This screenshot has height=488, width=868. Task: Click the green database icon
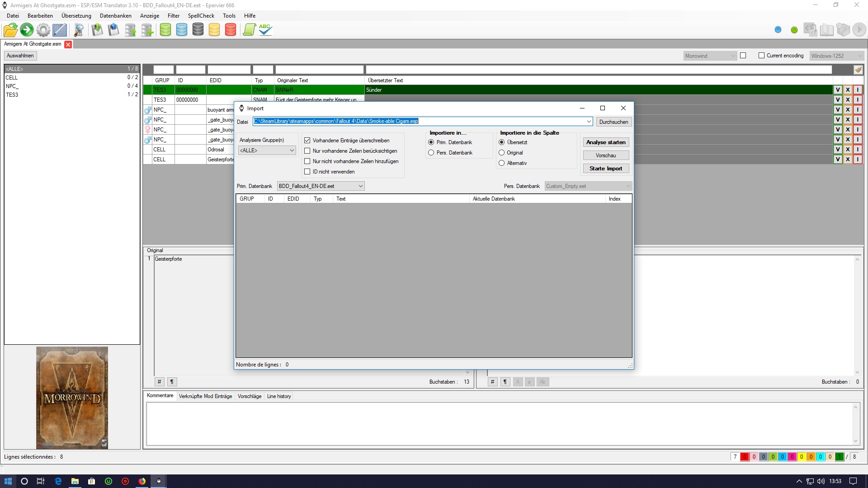tap(165, 30)
